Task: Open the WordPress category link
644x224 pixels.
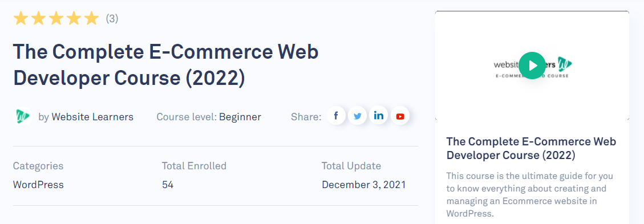Action: (x=38, y=185)
